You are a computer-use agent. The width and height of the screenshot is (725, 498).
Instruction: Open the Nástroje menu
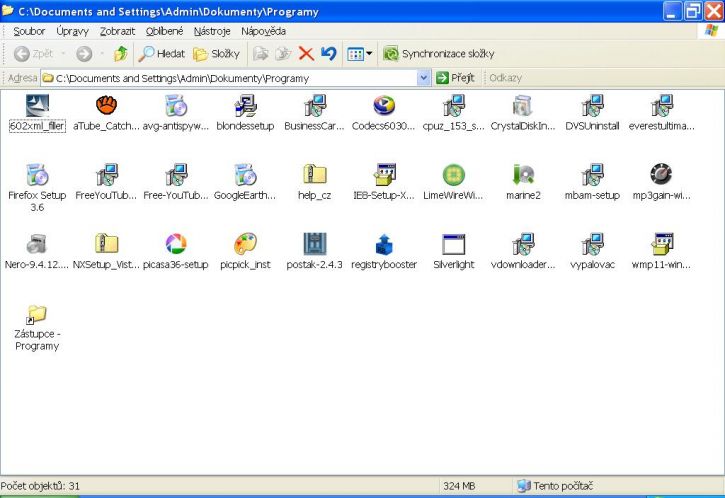pyautogui.click(x=212, y=31)
